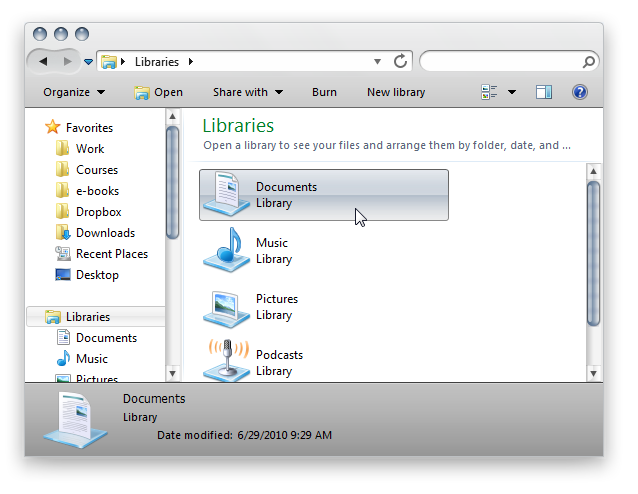Open the Pictures library icon
This screenshot has height=494, width=638.
[227, 307]
